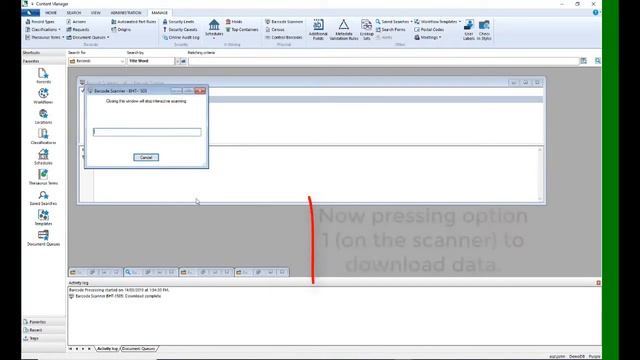The height and width of the screenshot is (360, 640).
Task: Click the help icon at top right
Action: coord(595,13)
